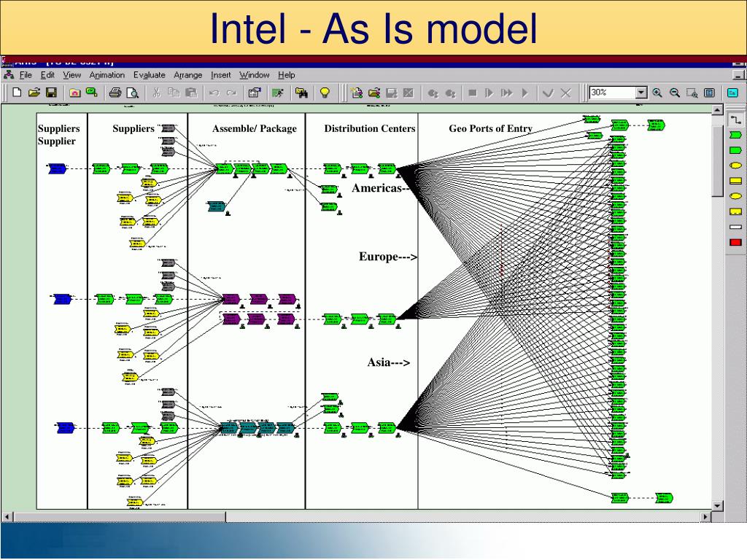This screenshot has height=560, width=747.
Task: Click the checkmark toolbar icon
Action: click(549, 93)
